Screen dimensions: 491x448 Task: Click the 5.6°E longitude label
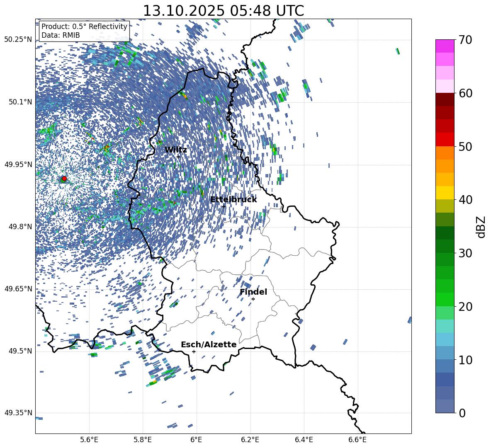[89, 440]
